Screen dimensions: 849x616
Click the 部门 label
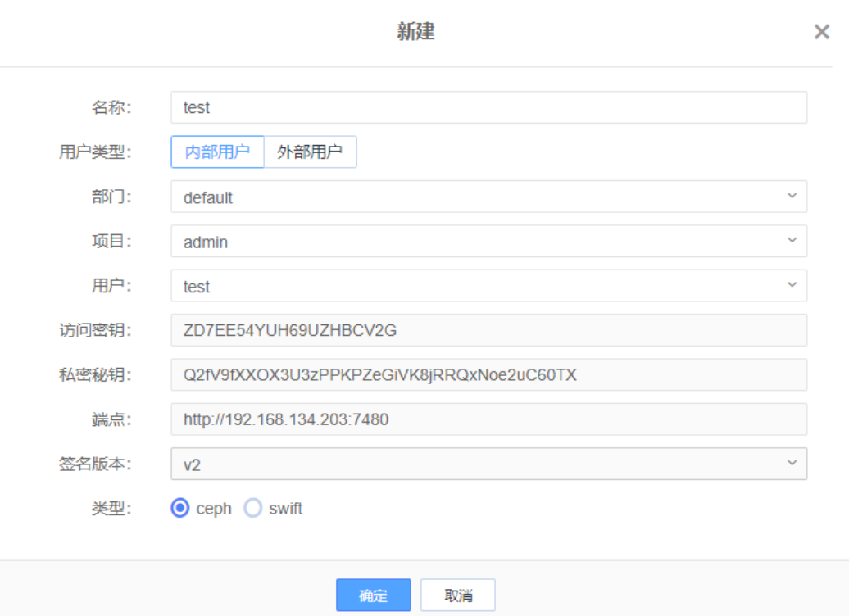click(x=111, y=197)
